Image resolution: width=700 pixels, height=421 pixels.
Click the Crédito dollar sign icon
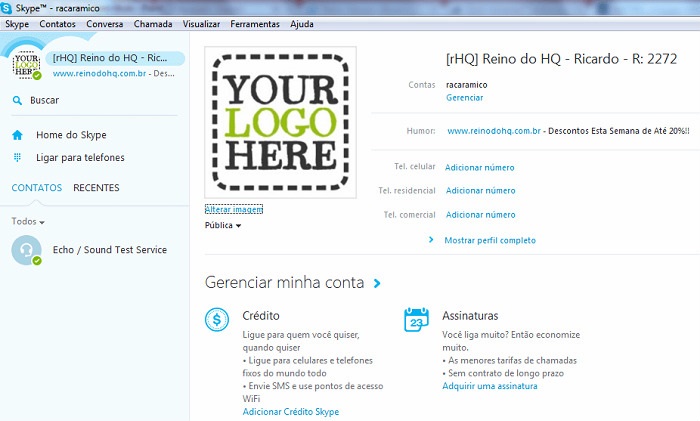coord(217,320)
